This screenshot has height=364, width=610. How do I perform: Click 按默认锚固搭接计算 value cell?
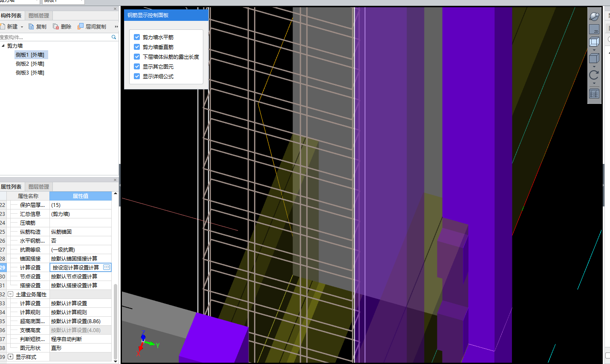[81, 258]
